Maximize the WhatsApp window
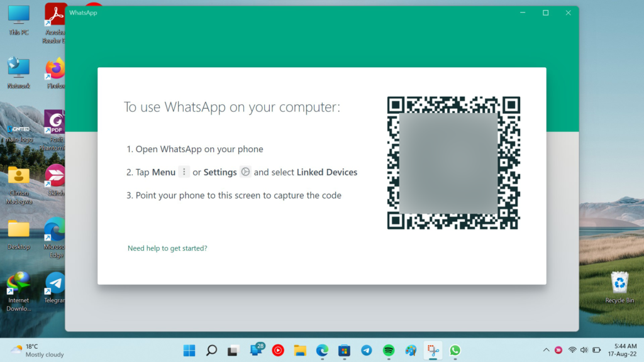 click(545, 13)
